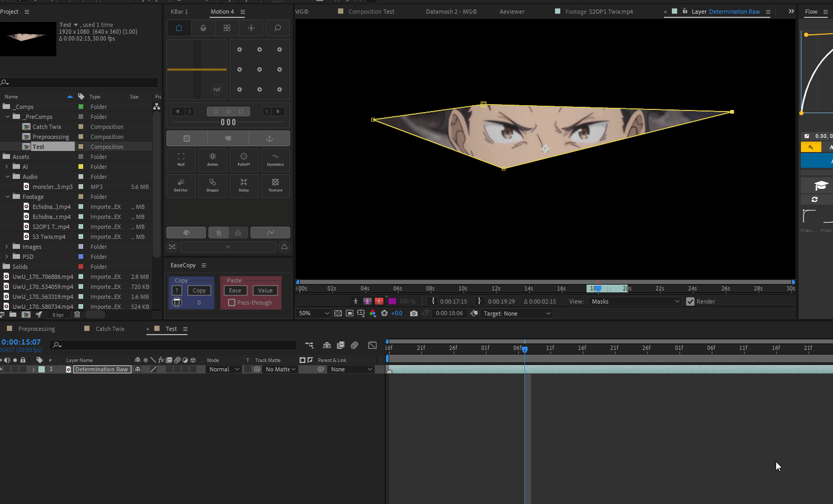Switch to the Catch Twix timeline tab
Image resolution: width=833 pixels, height=504 pixels.
click(x=110, y=329)
